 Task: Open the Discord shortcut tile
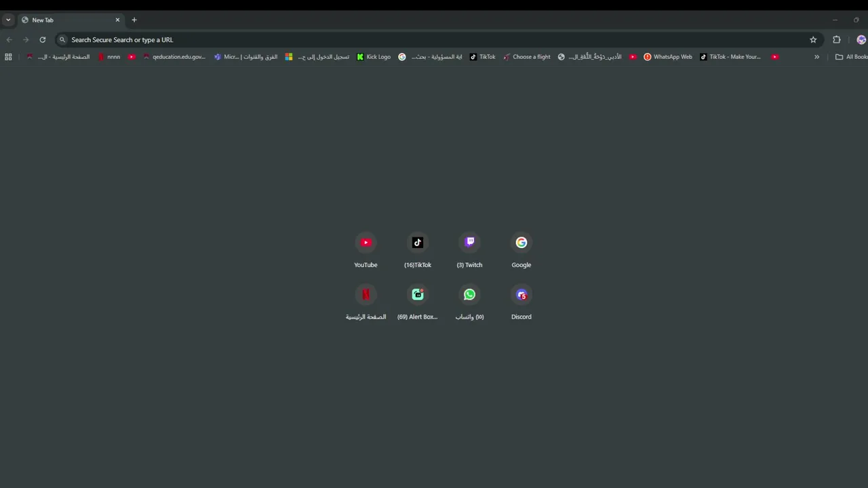[521, 302]
